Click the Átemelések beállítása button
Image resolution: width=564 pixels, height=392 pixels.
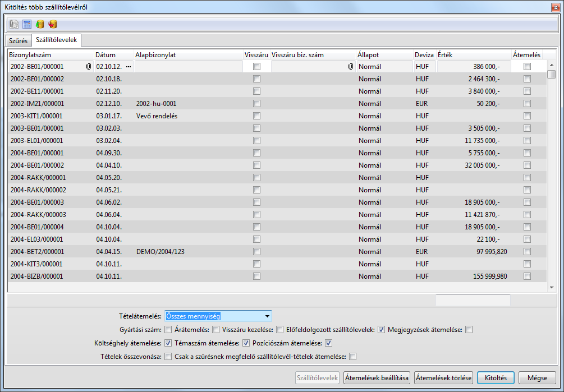point(377,377)
